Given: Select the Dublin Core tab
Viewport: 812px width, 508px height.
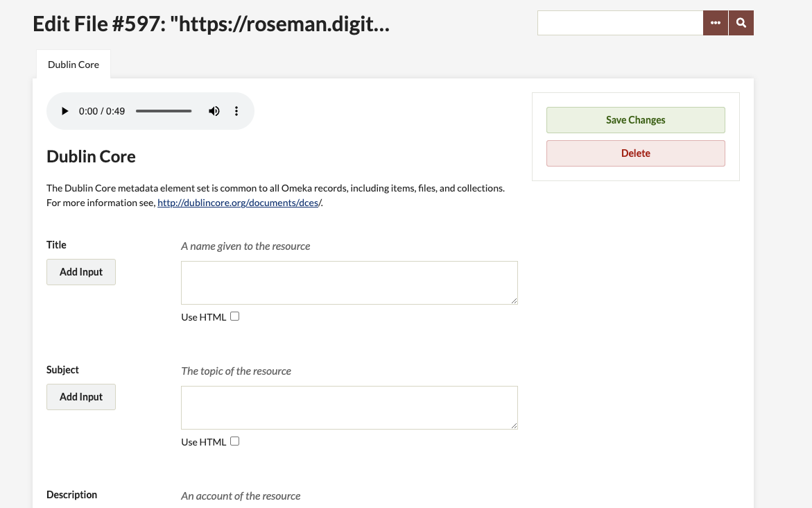Looking at the screenshot, I should 74,65.
